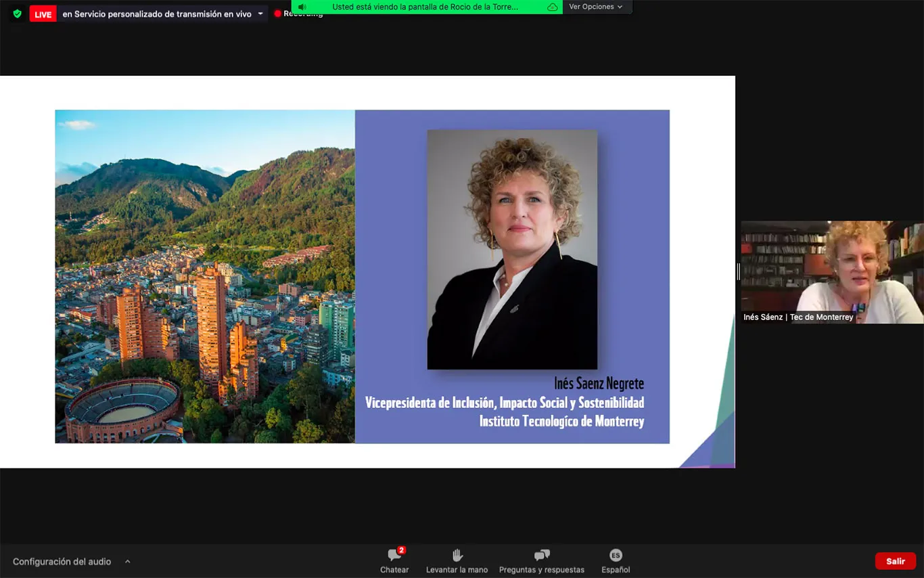Select Inés Sáenz video thumbnail
Viewport: 924px width, 578px height.
click(832, 272)
